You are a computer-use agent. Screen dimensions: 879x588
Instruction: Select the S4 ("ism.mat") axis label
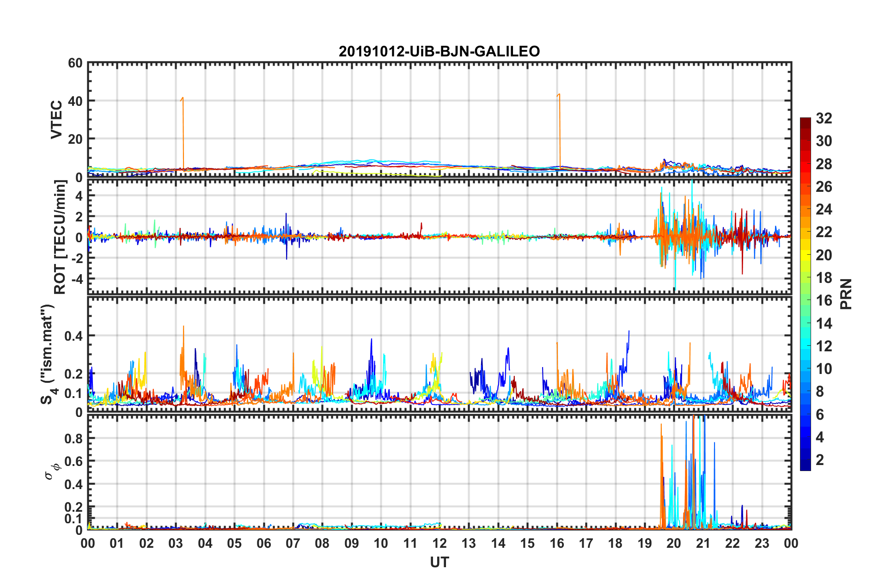(x=48, y=354)
